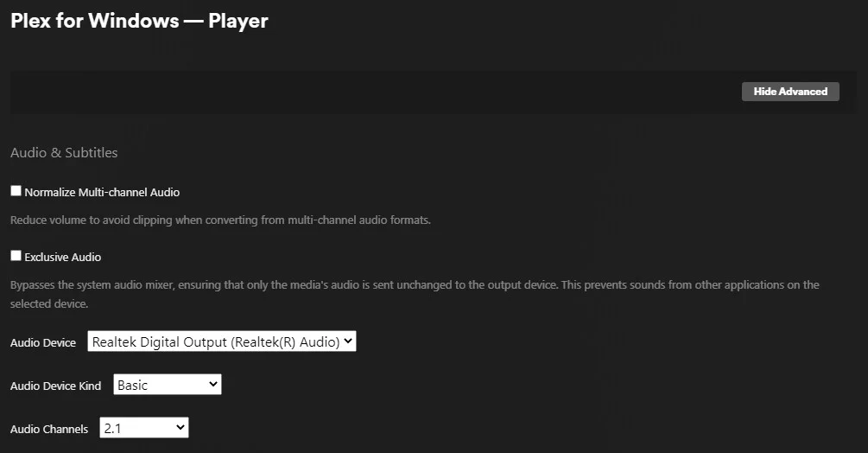The width and height of the screenshot is (868, 453).
Task: Click the 'Basic' value in Audio Device Kind
Action: pyautogui.click(x=133, y=385)
